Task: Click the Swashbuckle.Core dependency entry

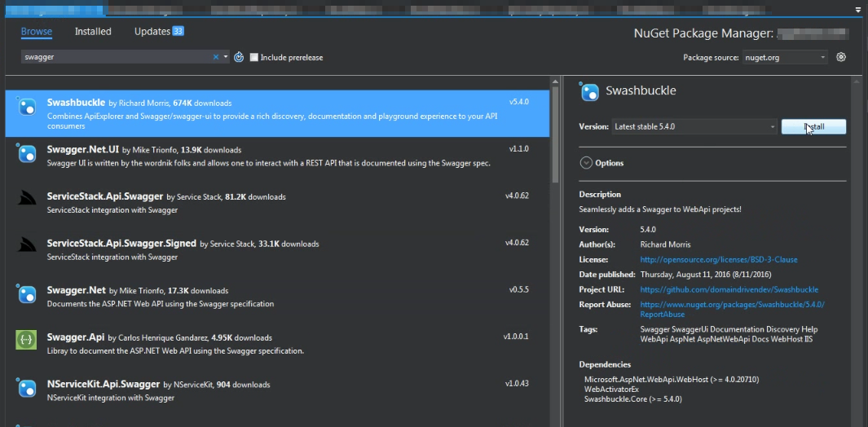Action: pyautogui.click(x=632, y=398)
